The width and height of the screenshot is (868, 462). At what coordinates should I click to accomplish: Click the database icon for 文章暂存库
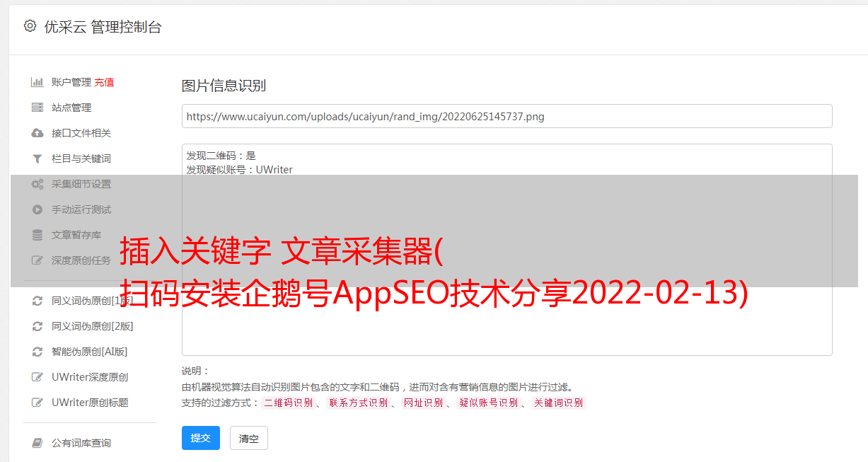37,235
